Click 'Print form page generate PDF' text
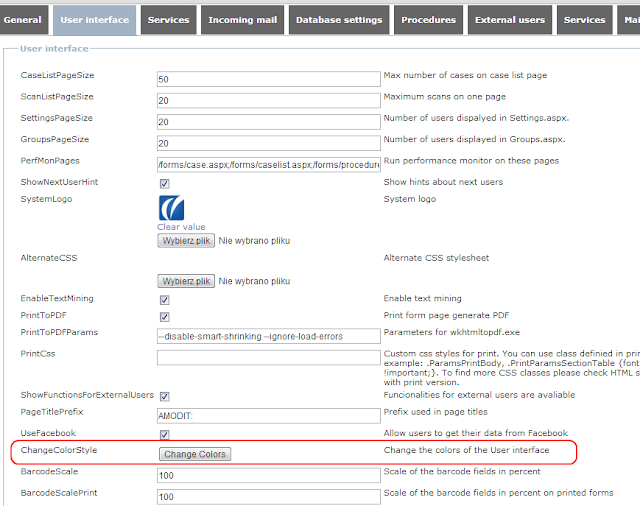The width and height of the screenshot is (640, 506). [x=447, y=315]
